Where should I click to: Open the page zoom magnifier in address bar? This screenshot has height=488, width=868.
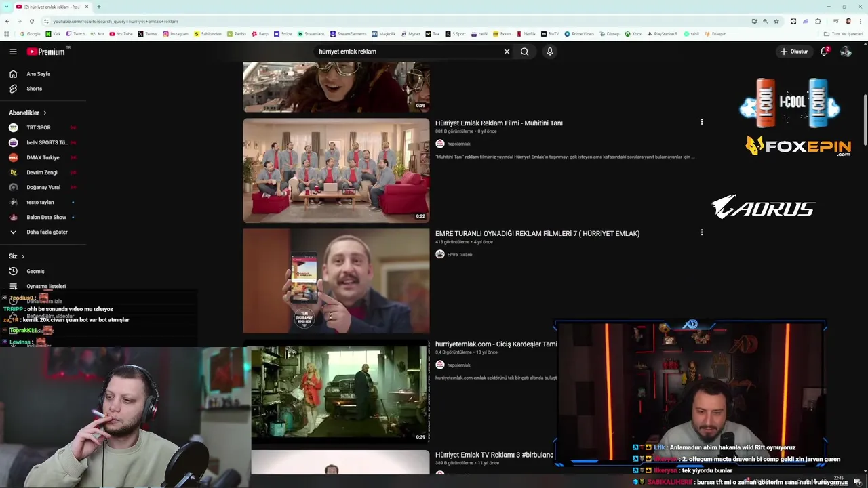(x=766, y=21)
